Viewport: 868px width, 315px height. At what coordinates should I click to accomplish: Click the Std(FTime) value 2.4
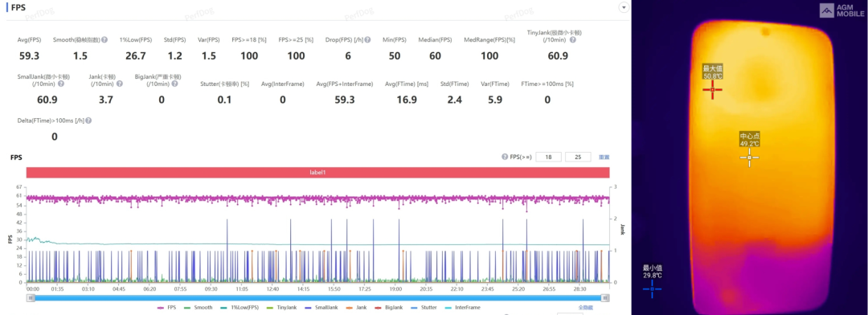[x=454, y=100]
